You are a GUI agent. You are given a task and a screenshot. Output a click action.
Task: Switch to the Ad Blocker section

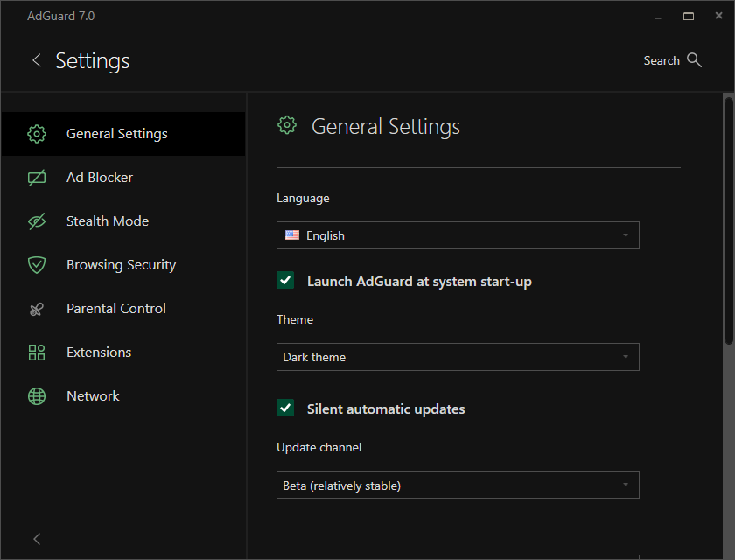(100, 178)
